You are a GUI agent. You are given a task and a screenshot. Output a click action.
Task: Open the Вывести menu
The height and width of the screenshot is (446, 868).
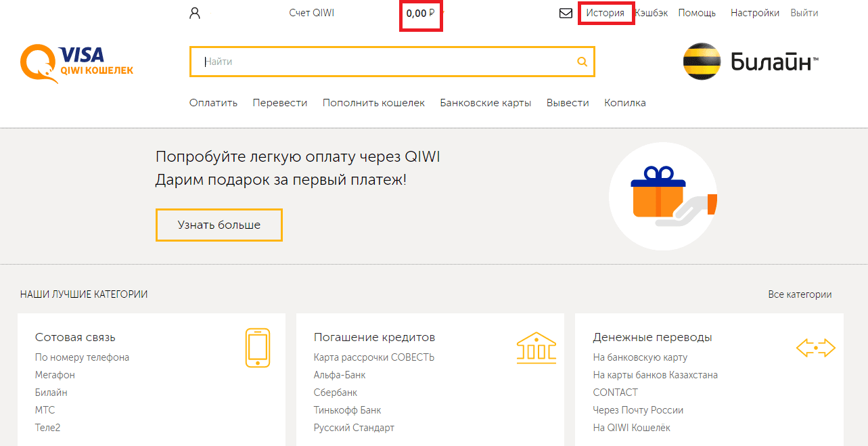pos(568,103)
